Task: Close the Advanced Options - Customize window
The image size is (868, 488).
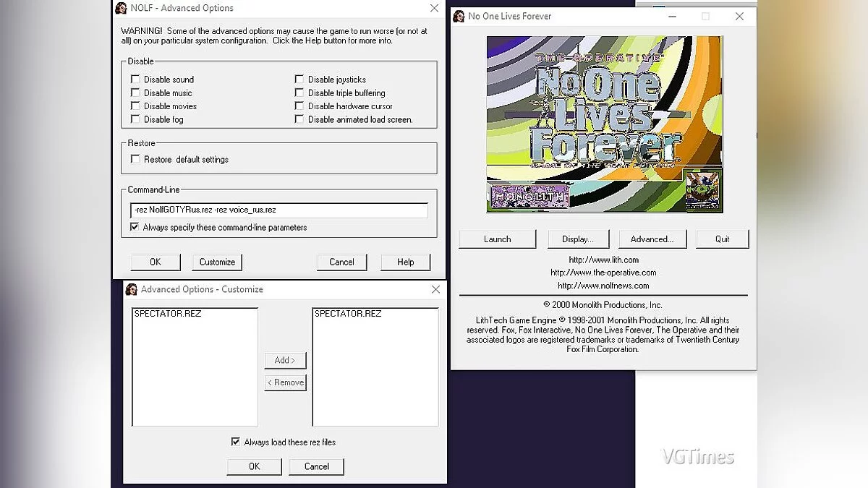Action: (435, 289)
